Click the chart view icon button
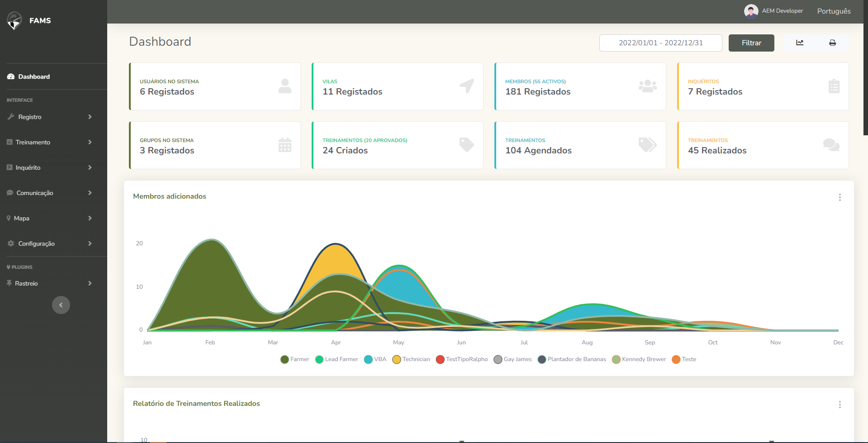 click(x=800, y=43)
